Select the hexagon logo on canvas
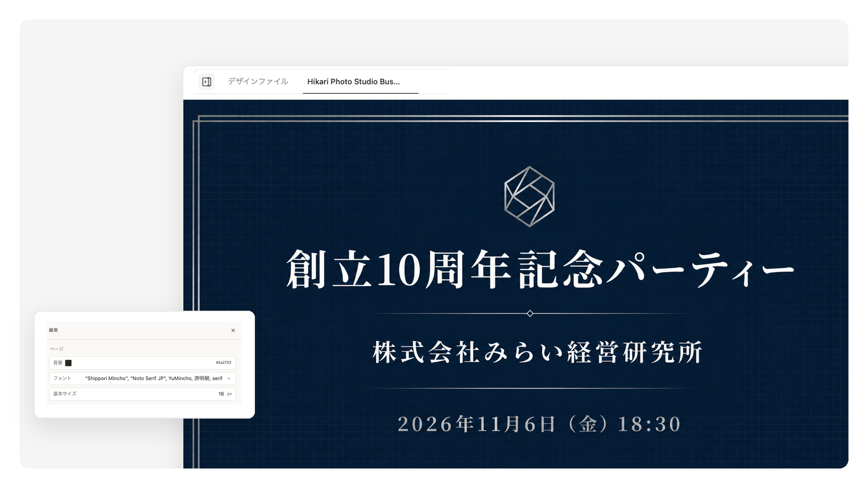The image size is (868, 488). (x=529, y=196)
